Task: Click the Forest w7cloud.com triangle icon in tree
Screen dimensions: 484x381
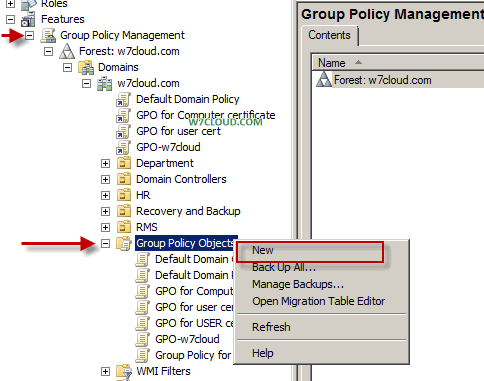Action: pos(67,51)
